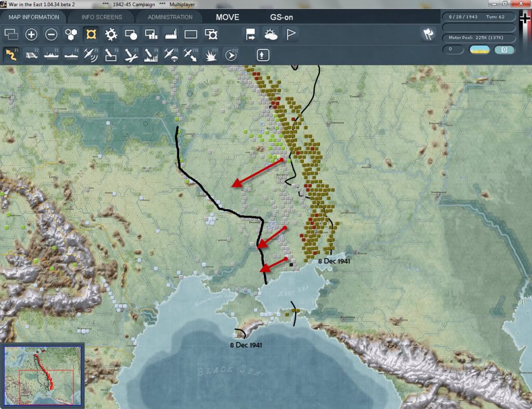
Task: Click the teal indicator showing 0
Action: click(504, 50)
